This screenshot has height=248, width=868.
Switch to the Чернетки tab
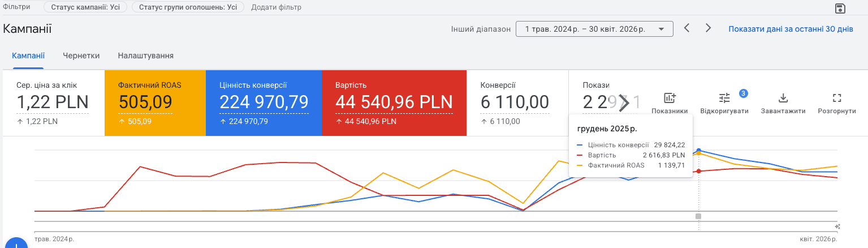pos(81,55)
